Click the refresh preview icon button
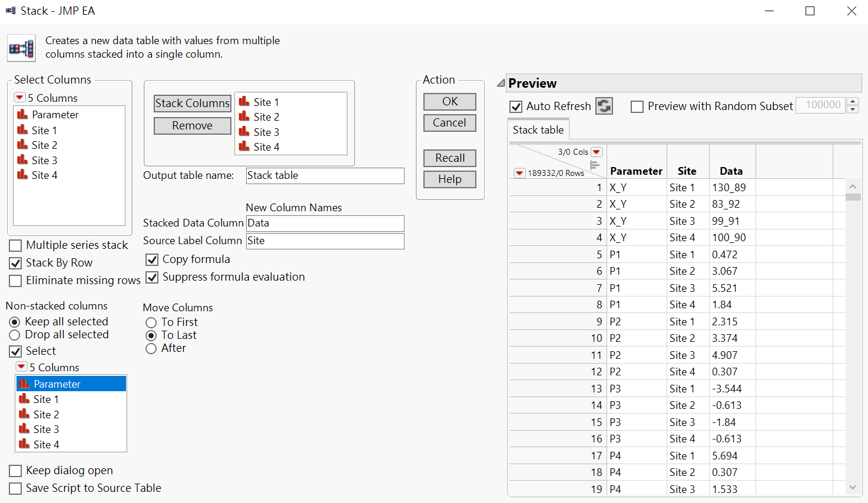868x503 pixels. (604, 106)
